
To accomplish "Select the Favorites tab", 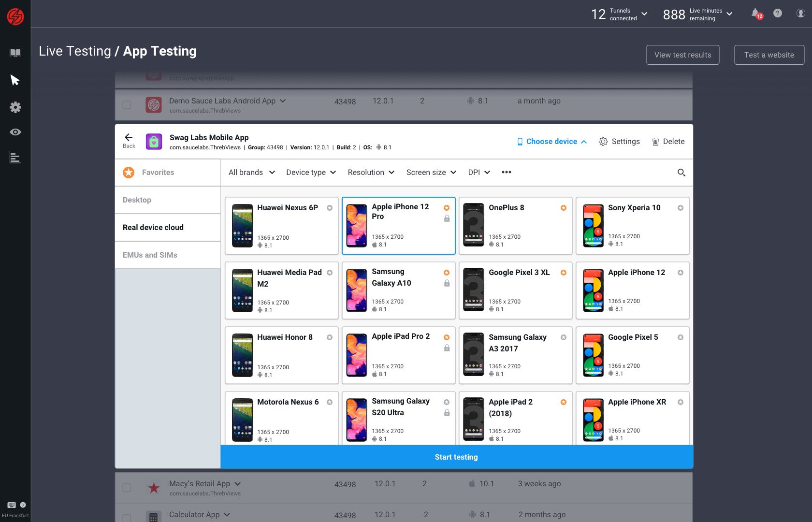I will click(x=168, y=173).
